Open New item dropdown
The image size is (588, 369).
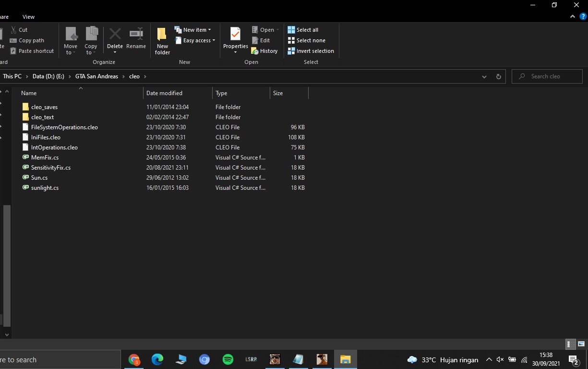(x=192, y=30)
